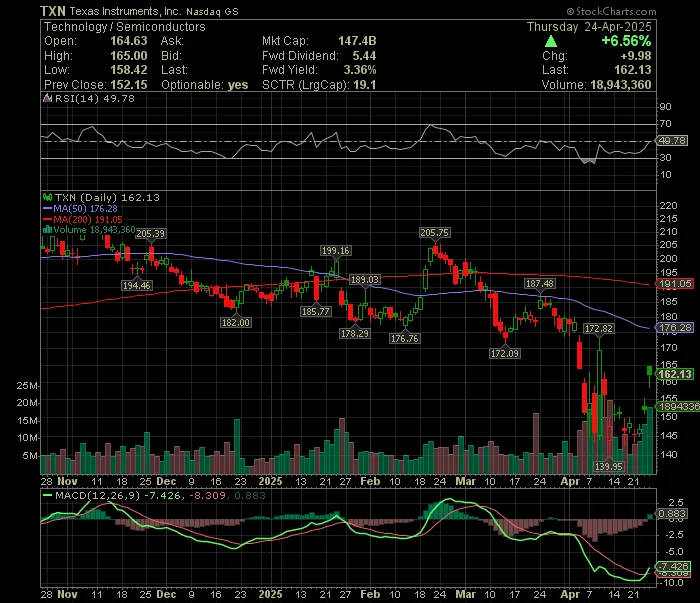700x603 pixels.
Task: Click the red MA(200) legend line marker
Action: [x=47, y=219]
